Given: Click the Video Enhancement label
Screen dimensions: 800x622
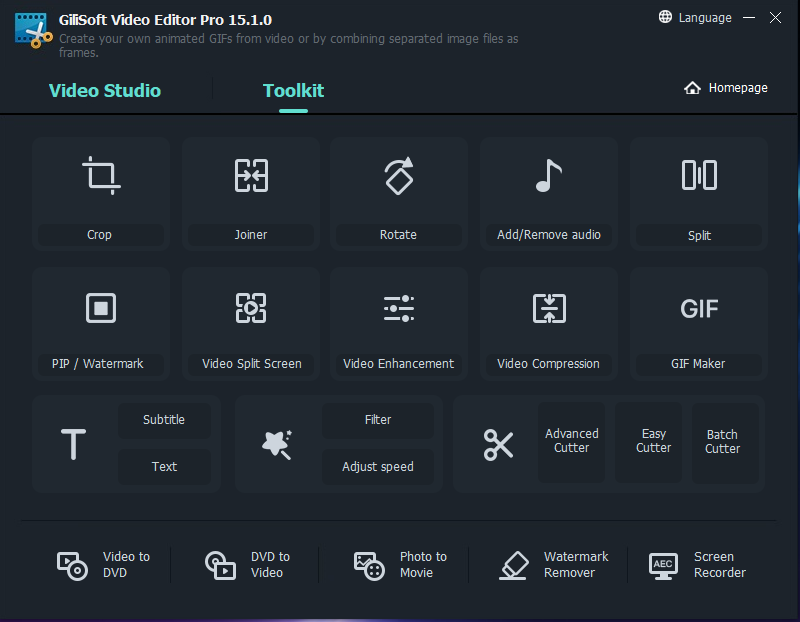Looking at the screenshot, I should [398, 364].
